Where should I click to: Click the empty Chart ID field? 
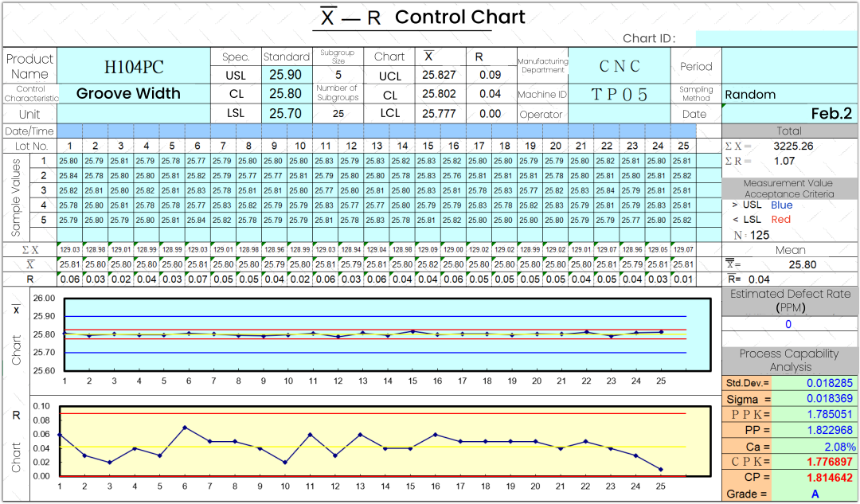pos(776,39)
